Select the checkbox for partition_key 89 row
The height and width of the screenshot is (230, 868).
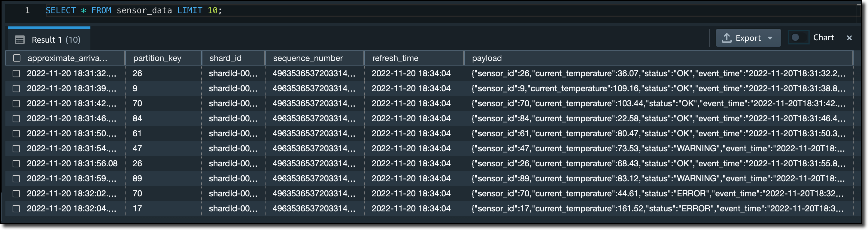pyautogui.click(x=16, y=179)
